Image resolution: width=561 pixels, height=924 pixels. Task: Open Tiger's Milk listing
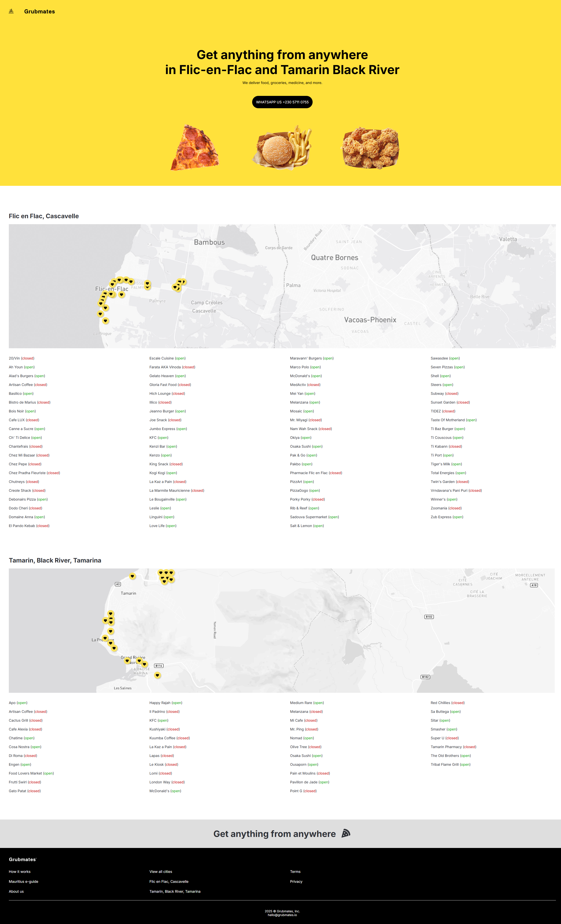click(x=446, y=464)
